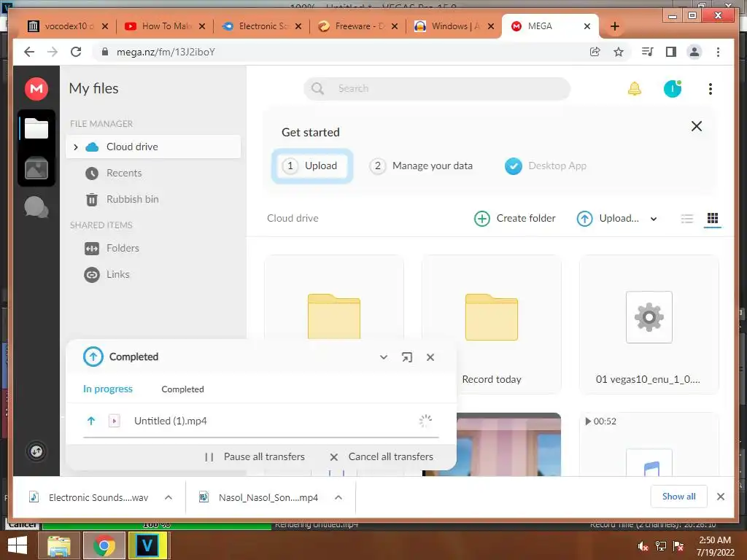Switch to In progress transfers tab
This screenshot has height=560, width=747.
pyautogui.click(x=108, y=389)
